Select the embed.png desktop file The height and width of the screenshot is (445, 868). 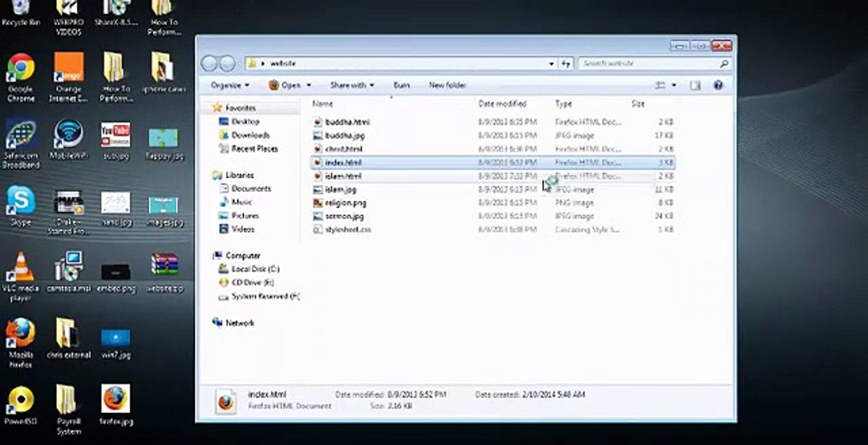pyautogui.click(x=116, y=278)
